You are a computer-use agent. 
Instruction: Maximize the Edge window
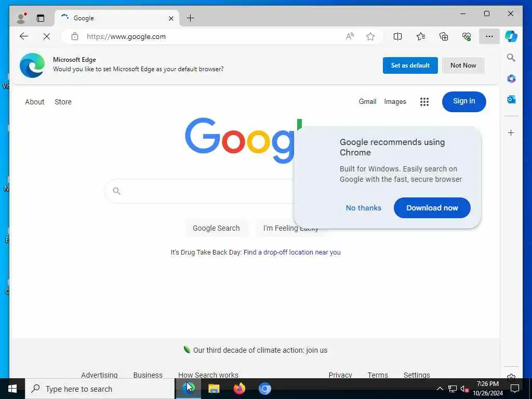(486, 14)
